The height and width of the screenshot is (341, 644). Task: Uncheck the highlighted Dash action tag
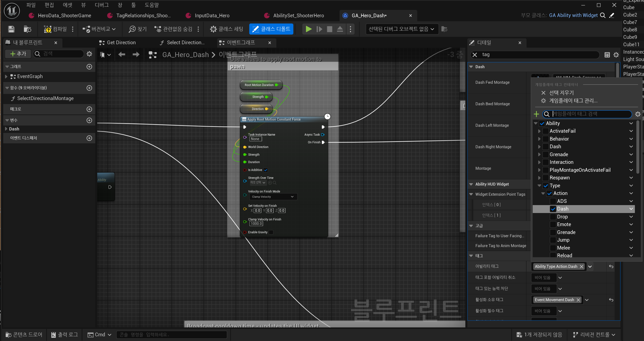coord(553,209)
